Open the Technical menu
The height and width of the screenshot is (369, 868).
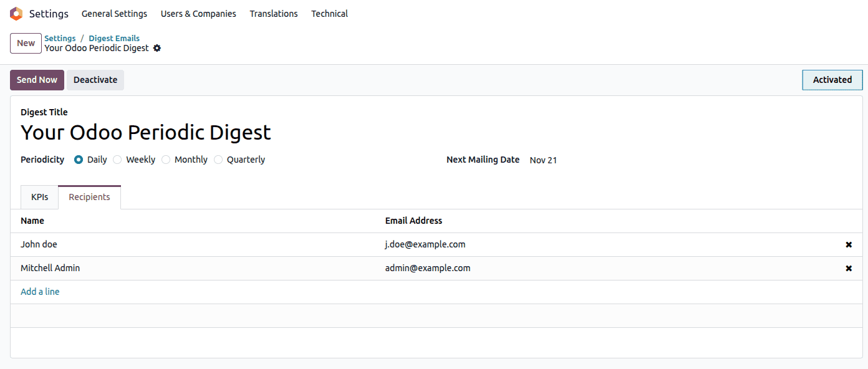329,13
